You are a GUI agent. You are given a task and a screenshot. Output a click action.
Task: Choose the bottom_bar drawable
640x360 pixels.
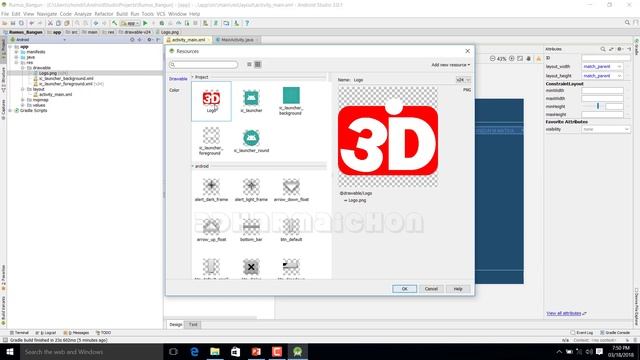tap(251, 230)
